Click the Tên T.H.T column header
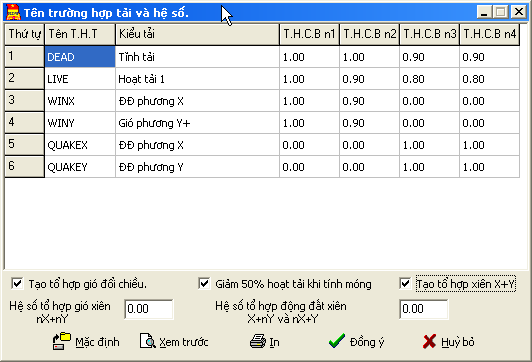The image size is (532, 362). (x=80, y=34)
